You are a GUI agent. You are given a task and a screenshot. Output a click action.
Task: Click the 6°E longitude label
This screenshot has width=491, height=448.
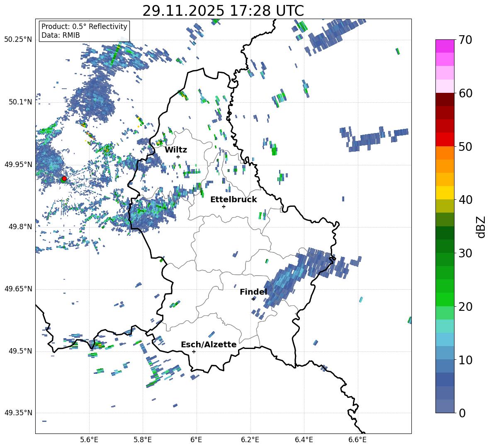point(196,440)
